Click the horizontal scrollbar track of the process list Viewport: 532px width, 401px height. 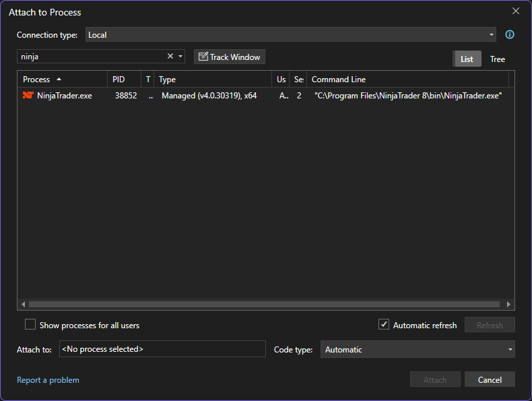point(264,304)
